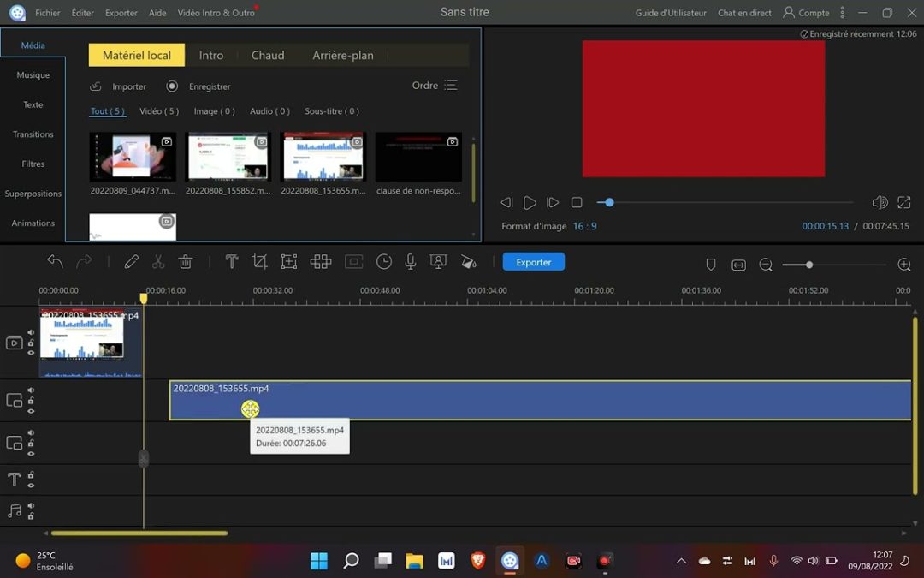Open the paint bucket color tool
Image resolution: width=924 pixels, height=578 pixels.
tap(469, 261)
